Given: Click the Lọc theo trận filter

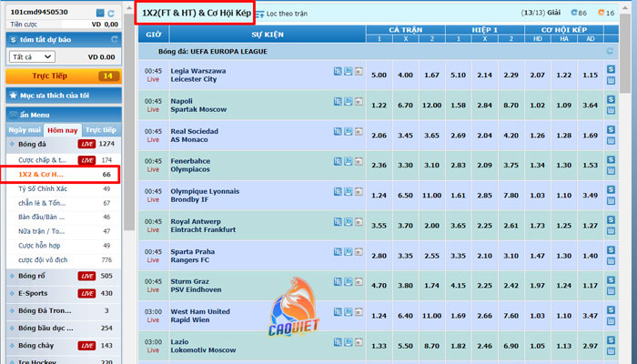Looking at the screenshot, I should point(282,14).
